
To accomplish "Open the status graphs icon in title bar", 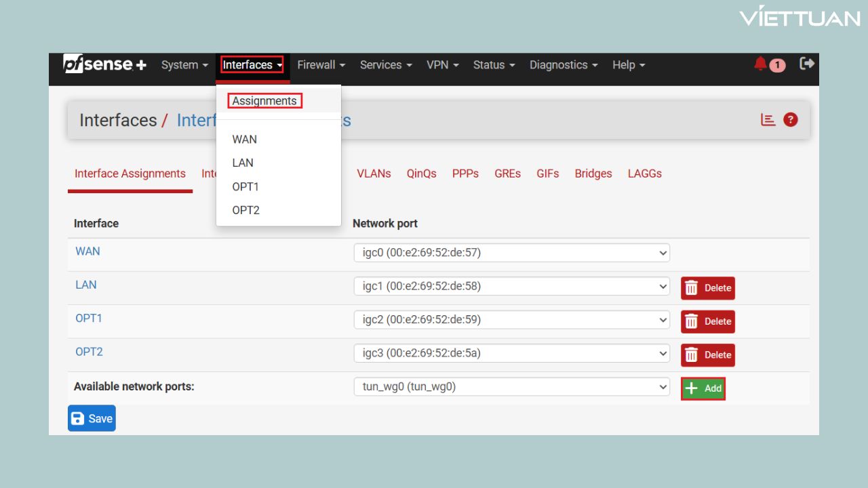I will 767,119.
